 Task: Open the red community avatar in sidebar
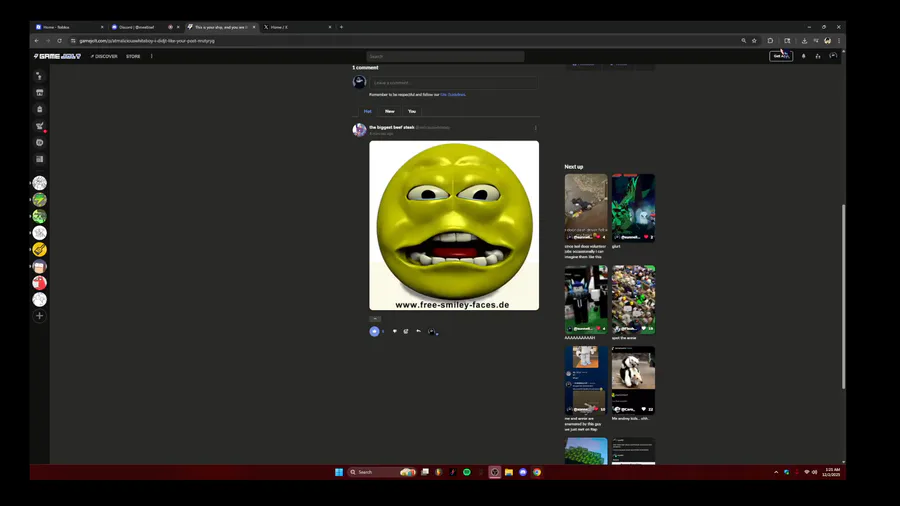[x=40, y=283]
